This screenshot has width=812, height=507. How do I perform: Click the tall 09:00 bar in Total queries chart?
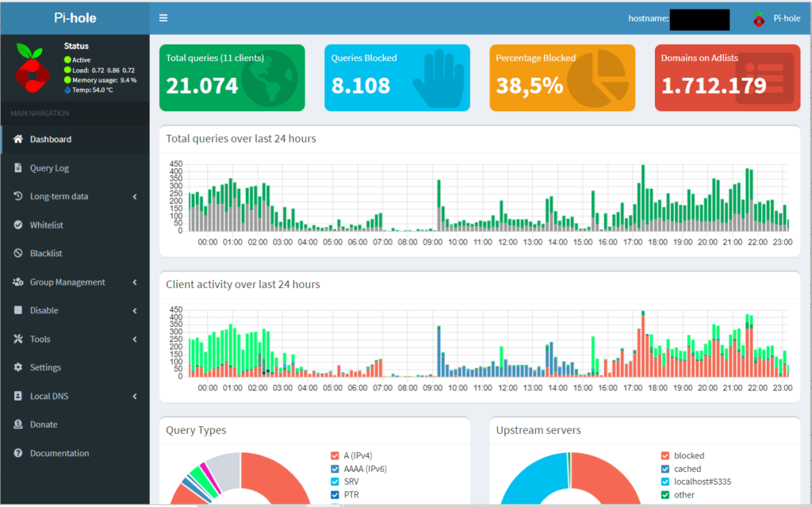[439, 205]
